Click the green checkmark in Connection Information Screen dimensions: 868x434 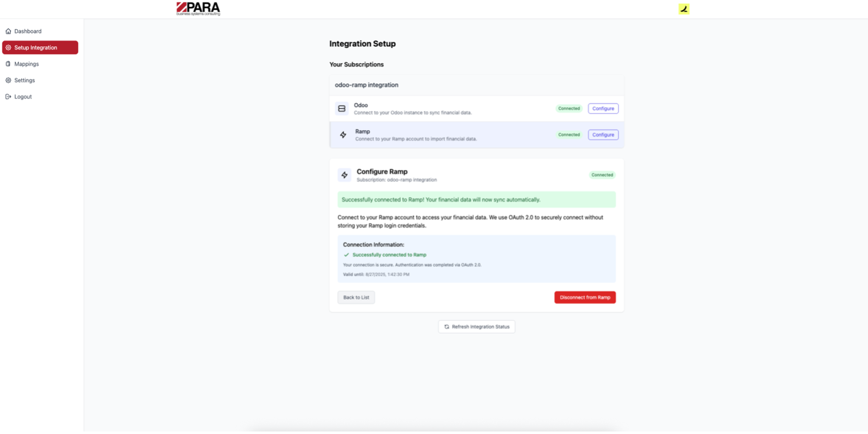(x=347, y=255)
